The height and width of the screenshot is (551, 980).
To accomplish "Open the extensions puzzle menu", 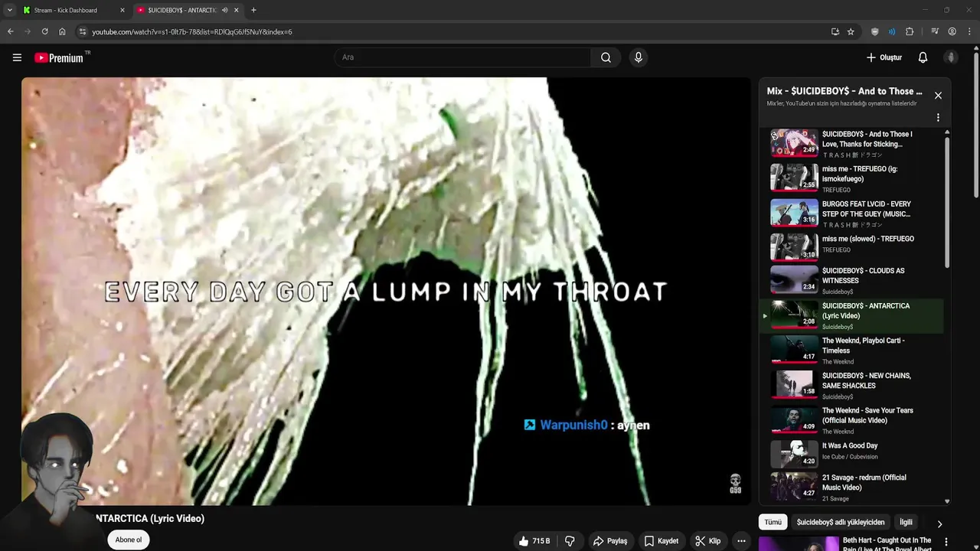I will point(910,31).
